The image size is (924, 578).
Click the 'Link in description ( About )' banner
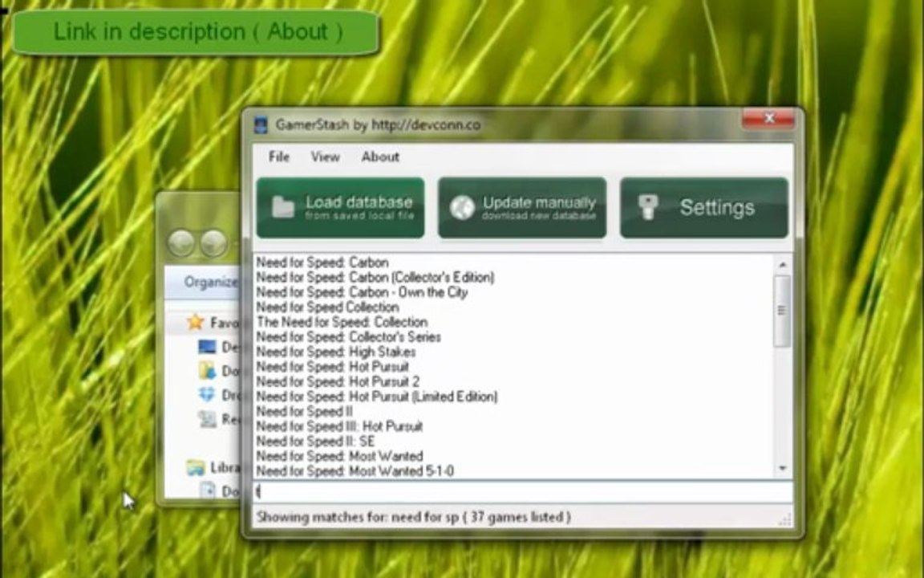pyautogui.click(x=196, y=32)
